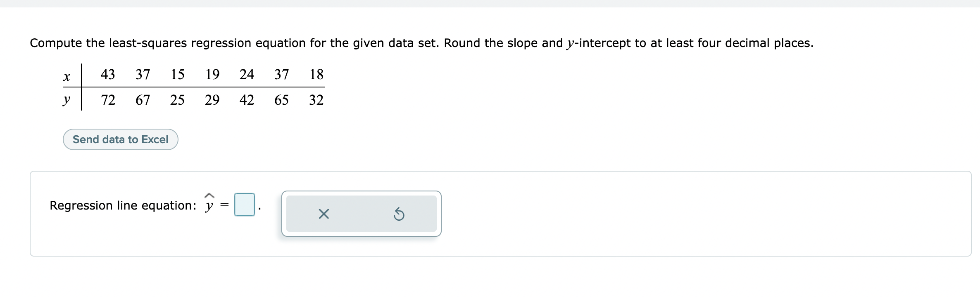This screenshot has width=980, height=297.
Task: Click the caret above the y symbol
Action: pyautogui.click(x=209, y=194)
